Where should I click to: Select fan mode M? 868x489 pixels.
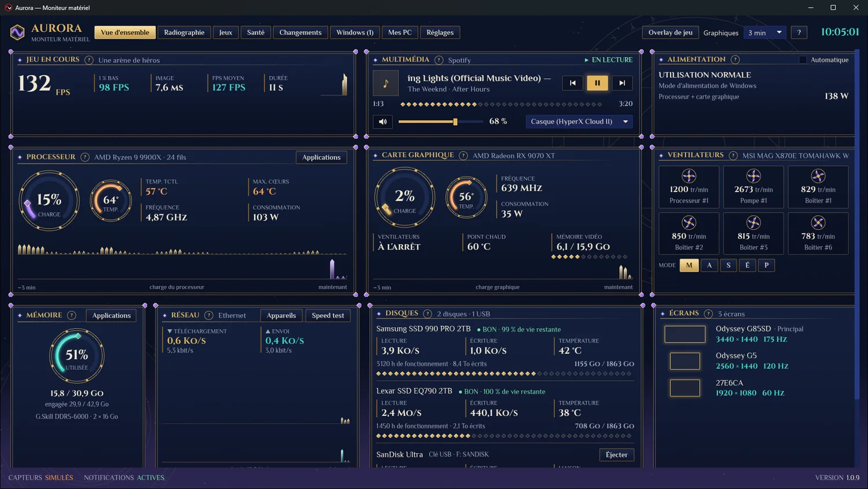[689, 265]
